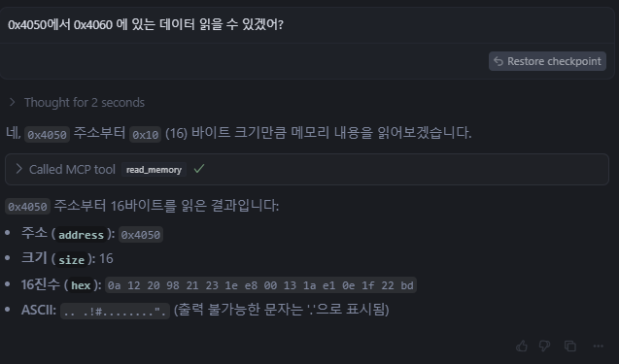Viewport: 619px width, 364px height.
Task: Click the 'hex' code label
Action: [x=81, y=285]
